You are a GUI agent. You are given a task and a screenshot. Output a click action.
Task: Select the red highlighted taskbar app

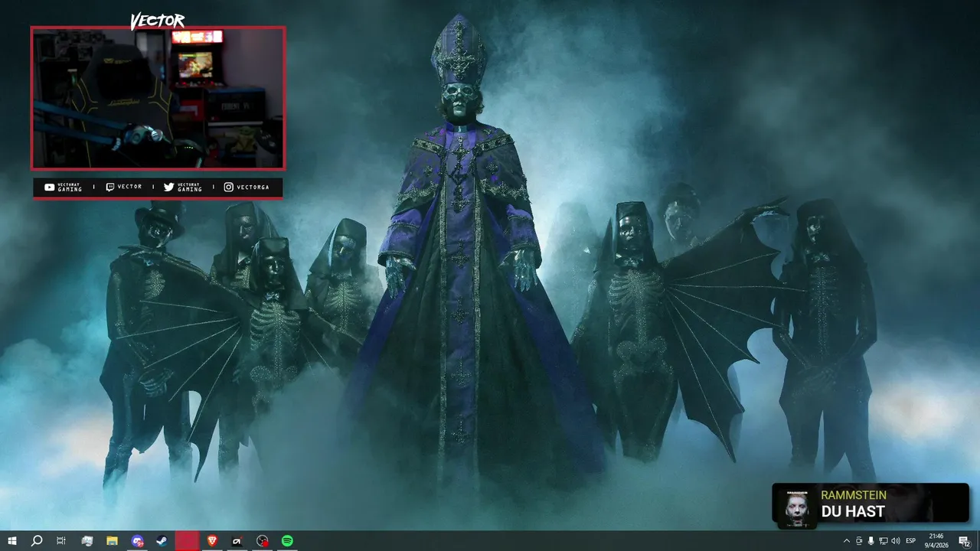pyautogui.click(x=187, y=541)
